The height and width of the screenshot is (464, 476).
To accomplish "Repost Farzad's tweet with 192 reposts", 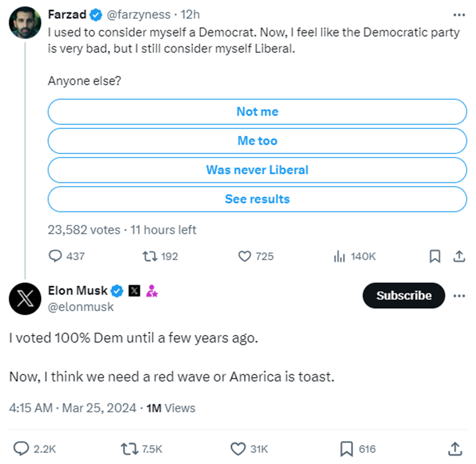I will pos(149,256).
